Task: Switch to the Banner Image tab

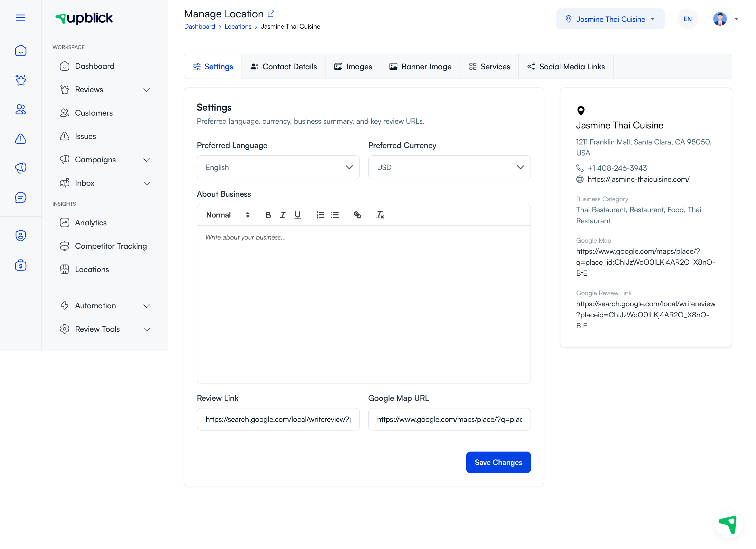Action: 420,67
